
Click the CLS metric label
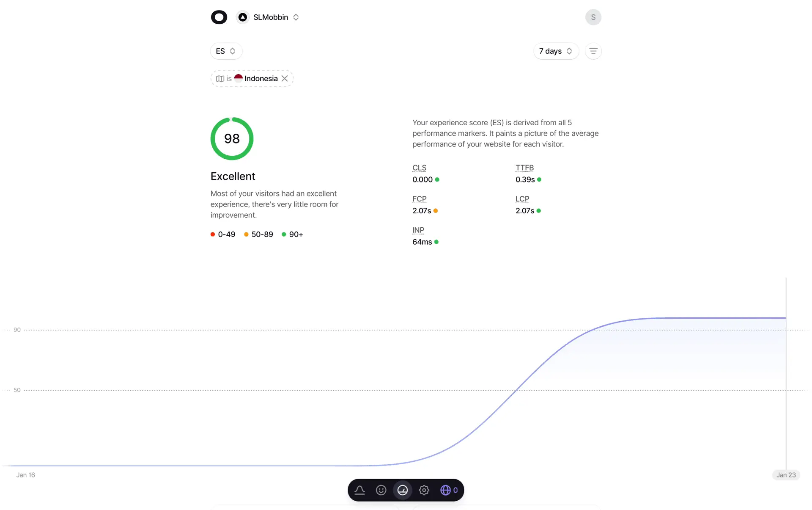coord(419,168)
